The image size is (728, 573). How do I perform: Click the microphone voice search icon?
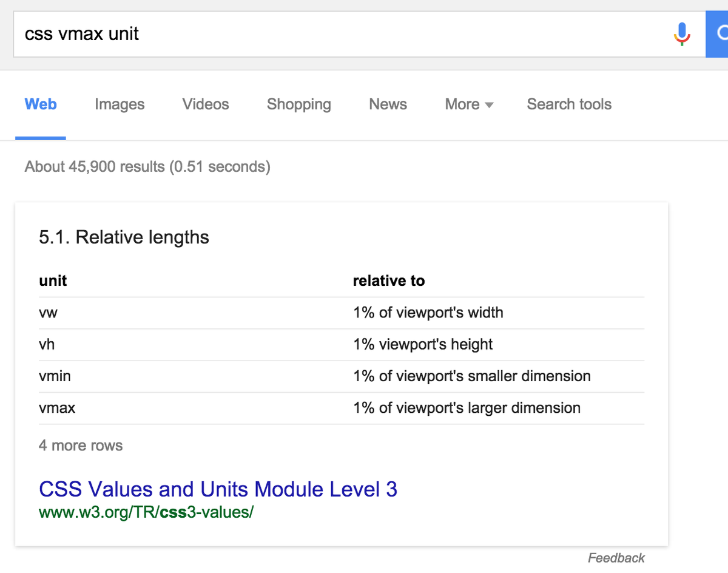[x=682, y=34]
